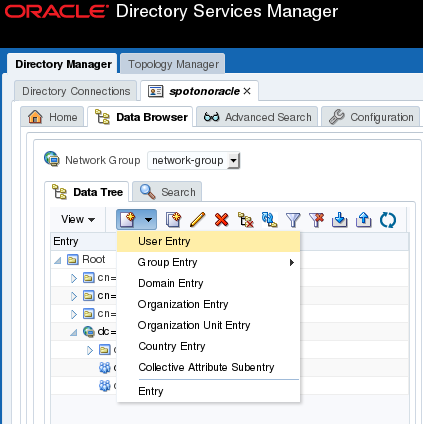Screen dimensions: 423x424
Task: Click the Create like entry icon
Action: point(173,220)
